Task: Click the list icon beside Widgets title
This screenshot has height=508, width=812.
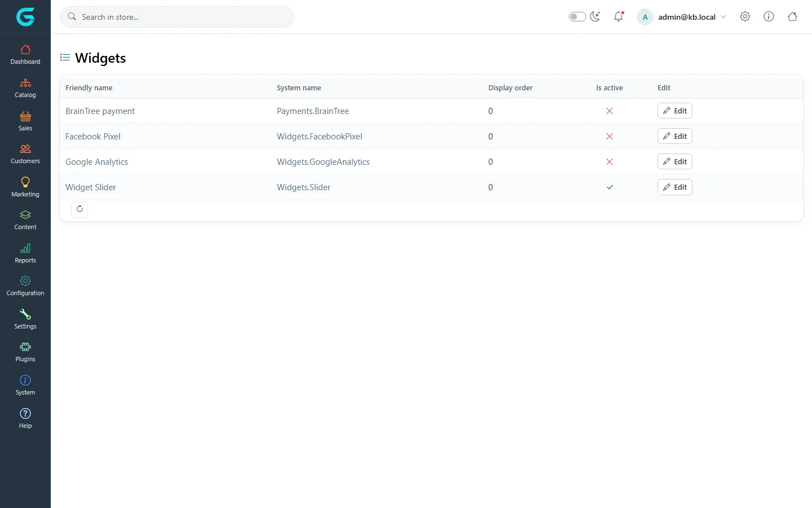Action: [65, 57]
